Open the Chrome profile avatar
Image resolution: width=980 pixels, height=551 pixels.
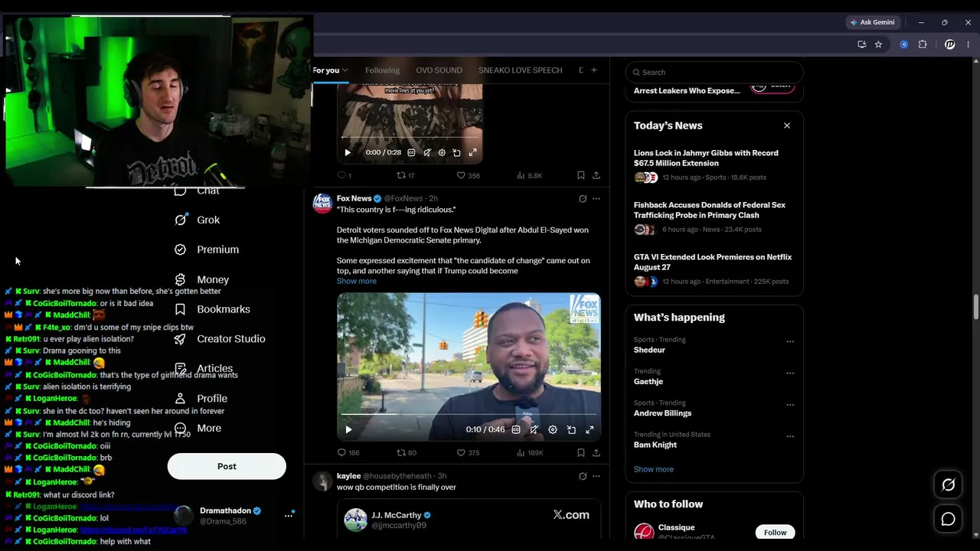pyautogui.click(x=949, y=44)
